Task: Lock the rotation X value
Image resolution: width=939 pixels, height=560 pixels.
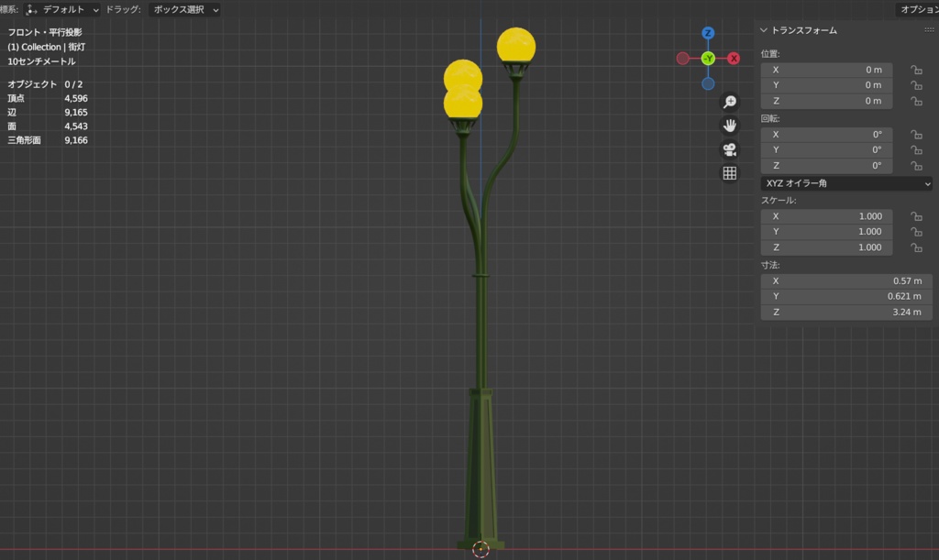Action: [916, 135]
